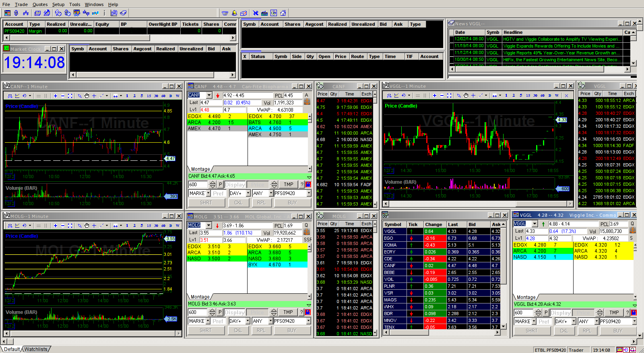This screenshot has height=353, width=644.
Task: Click zoom out minus on CANF chart
Action: tap(62, 96)
